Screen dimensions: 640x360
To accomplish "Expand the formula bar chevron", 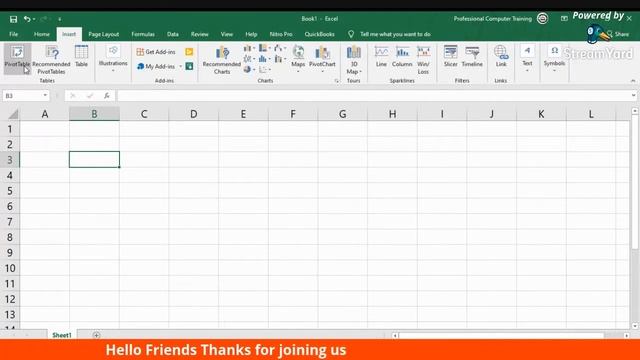I will [x=633, y=96].
